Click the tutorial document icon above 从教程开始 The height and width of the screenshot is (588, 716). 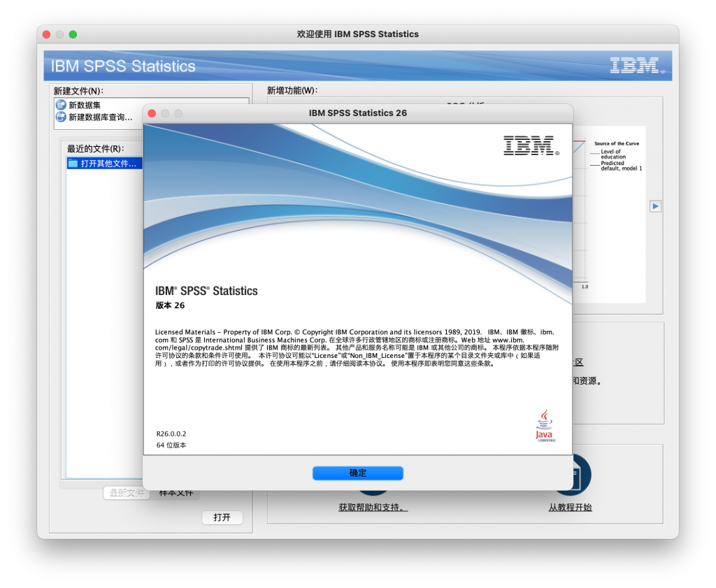point(582,475)
